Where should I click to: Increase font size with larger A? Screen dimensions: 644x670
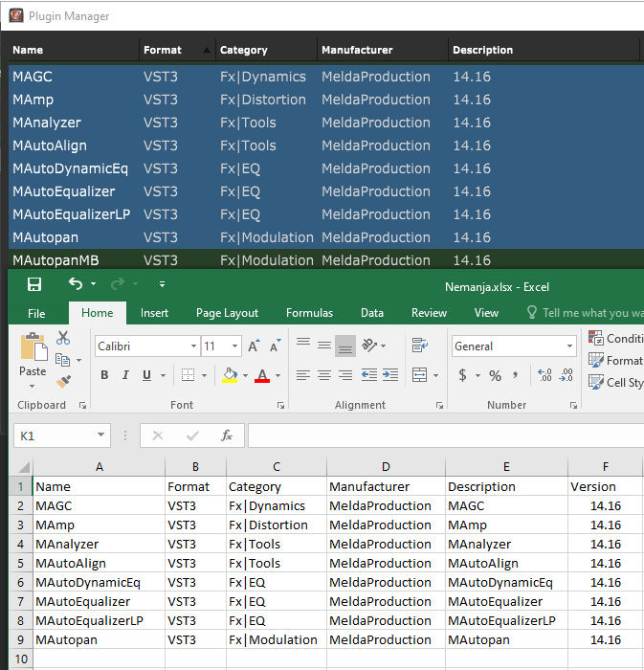tap(254, 346)
